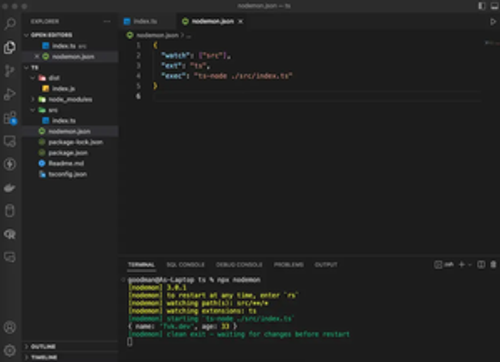Open package-lock.json in the file tree
The image size is (500, 362).
70,142
